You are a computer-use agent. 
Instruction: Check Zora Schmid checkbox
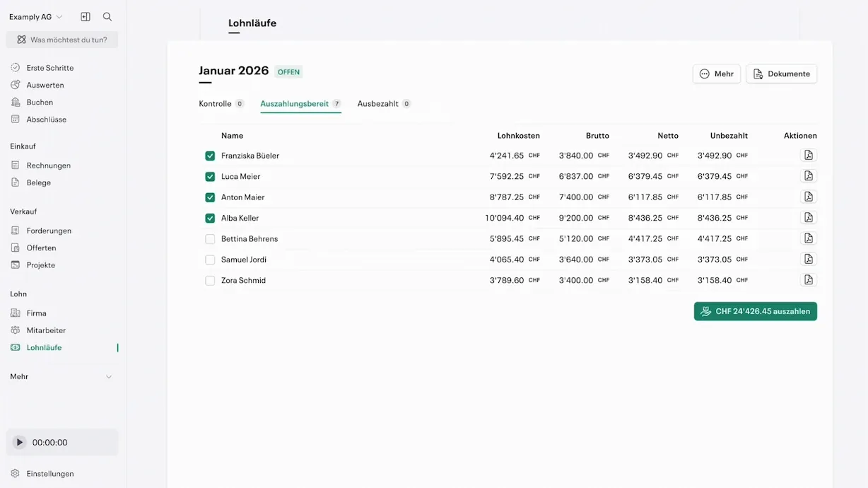point(210,281)
